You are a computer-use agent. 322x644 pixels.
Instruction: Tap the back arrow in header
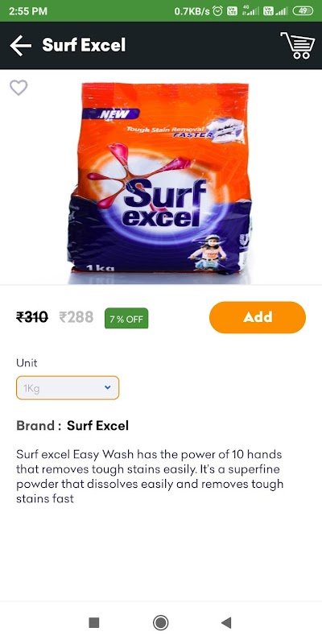(21, 45)
